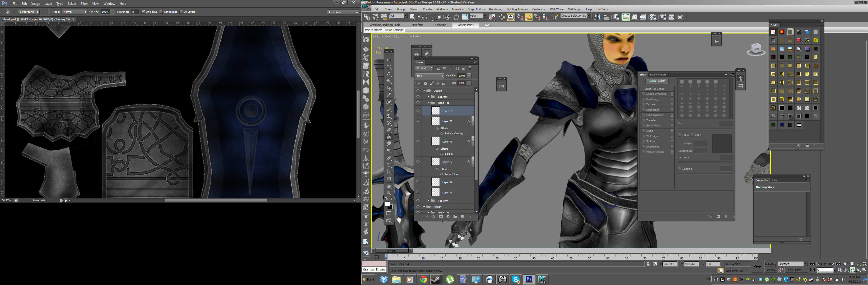Hide Layer 75 visibility eye
The image size is (868, 285).
point(418,121)
